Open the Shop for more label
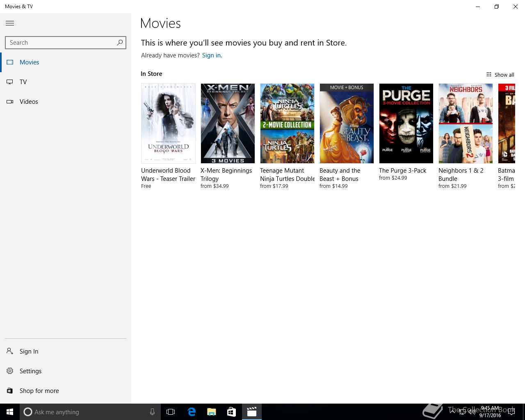 [x=39, y=391]
